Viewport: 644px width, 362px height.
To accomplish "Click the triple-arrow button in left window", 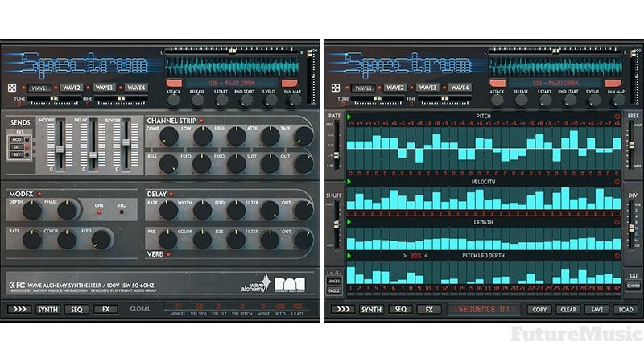I will point(19,309).
